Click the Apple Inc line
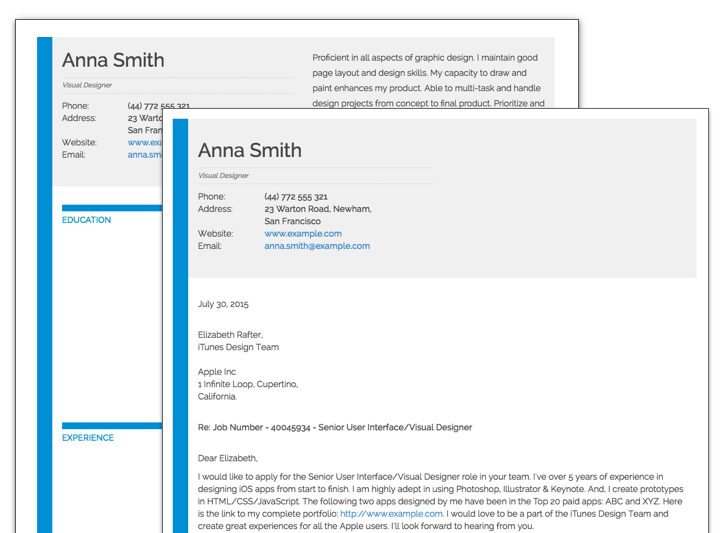 pos(217,372)
